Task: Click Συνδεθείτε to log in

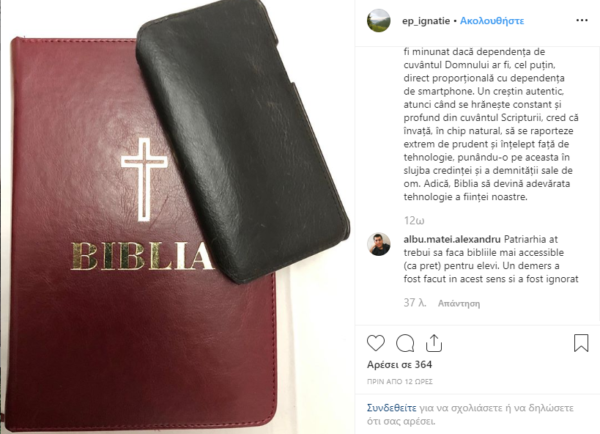Action: (391, 408)
